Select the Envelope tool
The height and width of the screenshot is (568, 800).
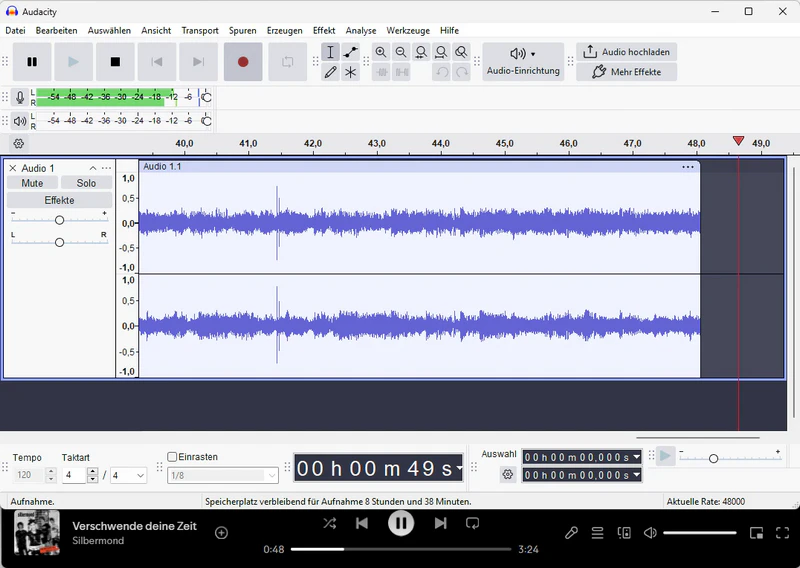tap(351, 52)
